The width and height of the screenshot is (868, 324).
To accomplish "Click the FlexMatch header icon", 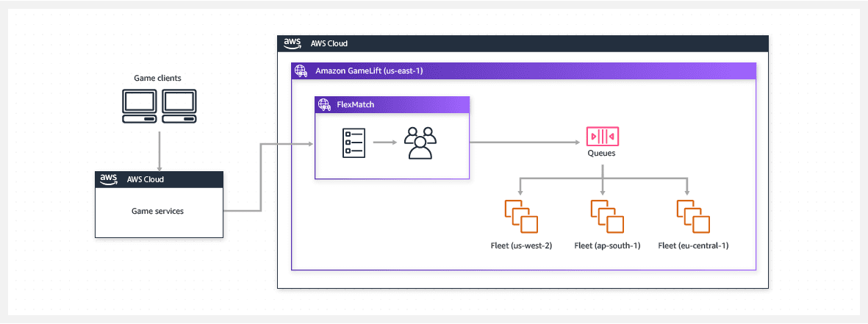I will click(324, 104).
